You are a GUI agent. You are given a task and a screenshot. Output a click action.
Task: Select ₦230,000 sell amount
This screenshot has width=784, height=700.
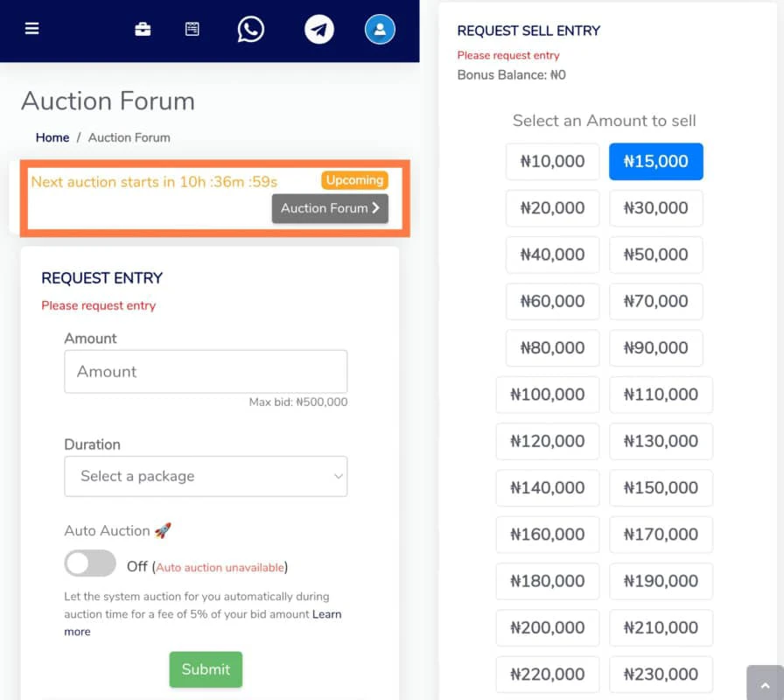661,674
